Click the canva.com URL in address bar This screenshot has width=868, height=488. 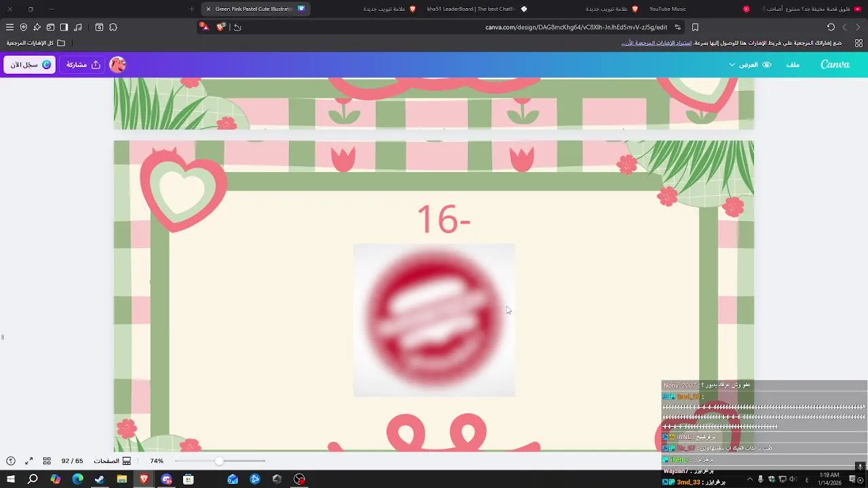576,27
